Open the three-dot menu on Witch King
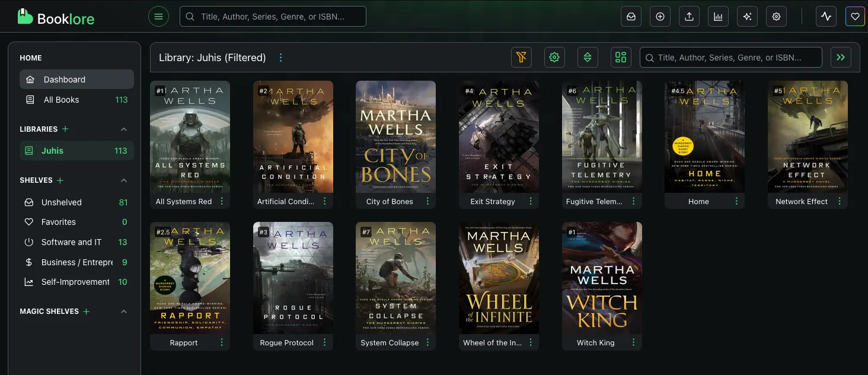This screenshot has width=868, height=375. point(633,342)
